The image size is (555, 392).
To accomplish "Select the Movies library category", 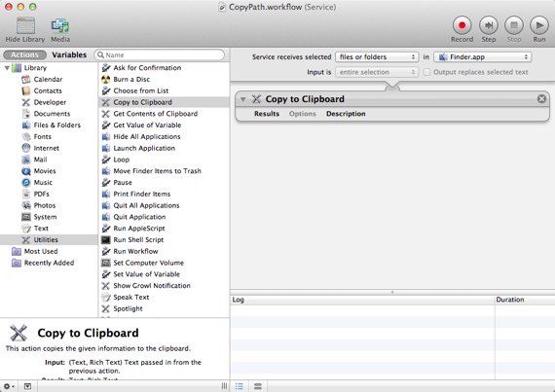I will (x=45, y=171).
